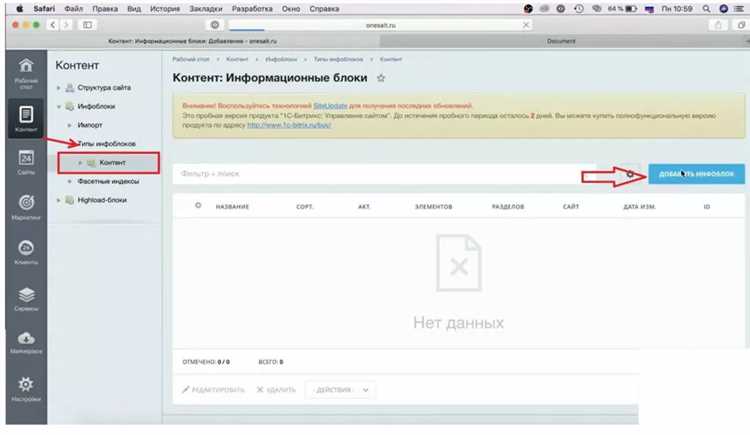This screenshot has height=435, width=750.
Task: Open the Типы инфоблоков breadcrumb
Action: pos(338,59)
